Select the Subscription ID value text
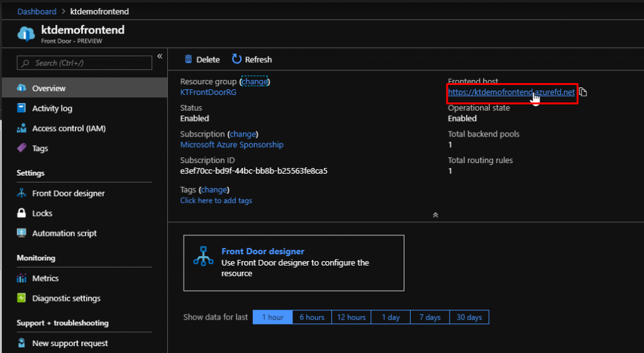 point(254,171)
